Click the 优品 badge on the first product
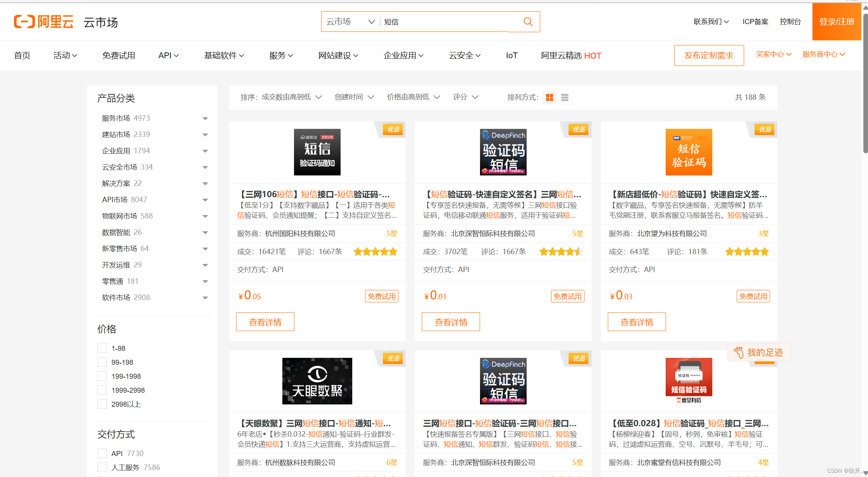The height and width of the screenshot is (477, 868). (x=392, y=129)
